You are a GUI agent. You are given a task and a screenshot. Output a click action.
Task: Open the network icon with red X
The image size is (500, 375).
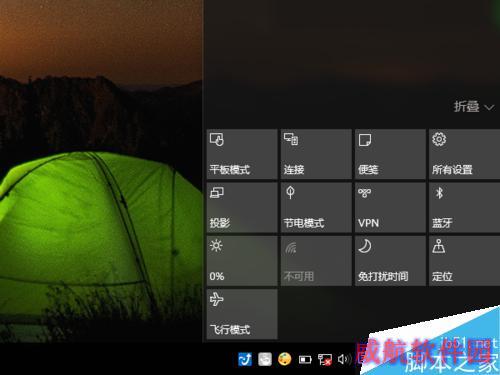tap(325, 360)
